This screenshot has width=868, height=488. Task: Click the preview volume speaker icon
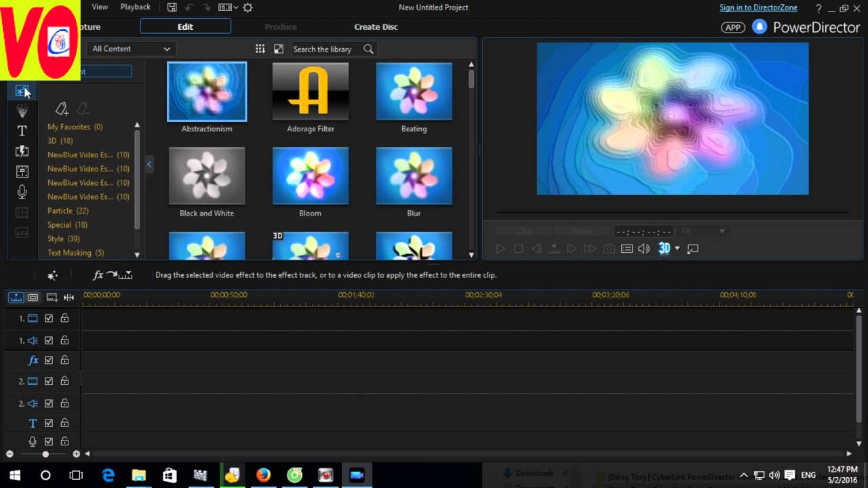(644, 249)
